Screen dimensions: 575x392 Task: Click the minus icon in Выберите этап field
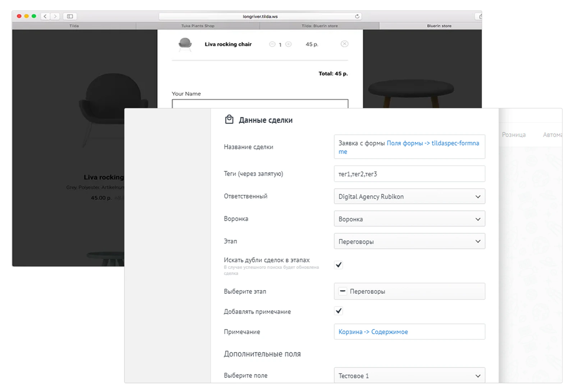342,291
